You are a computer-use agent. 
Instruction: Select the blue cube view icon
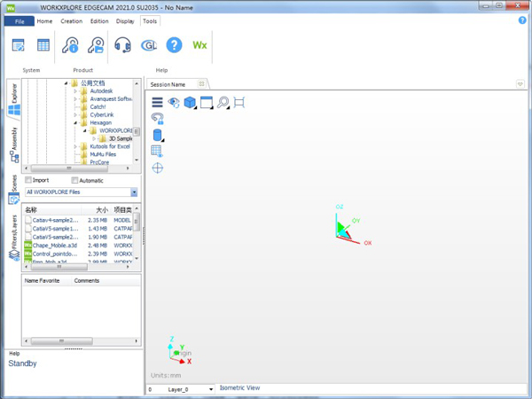(x=190, y=103)
